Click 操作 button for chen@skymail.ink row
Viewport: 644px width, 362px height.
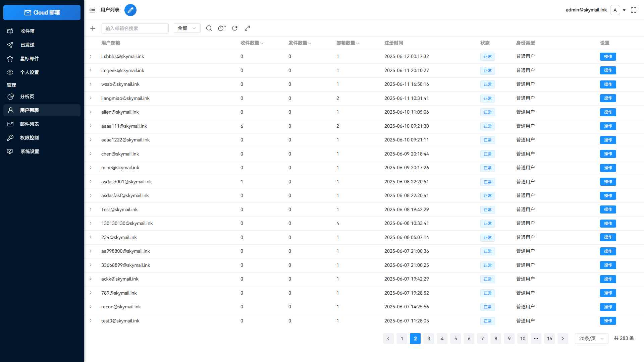608,154
